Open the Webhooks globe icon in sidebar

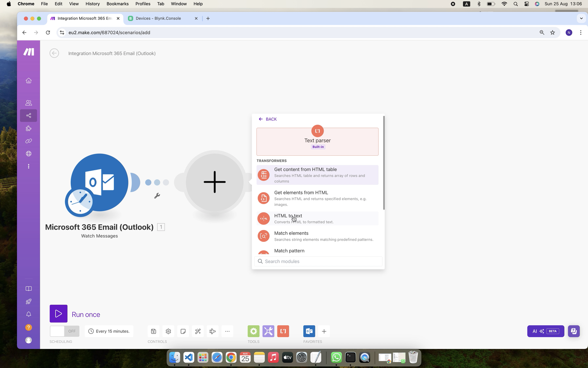(29, 153)
